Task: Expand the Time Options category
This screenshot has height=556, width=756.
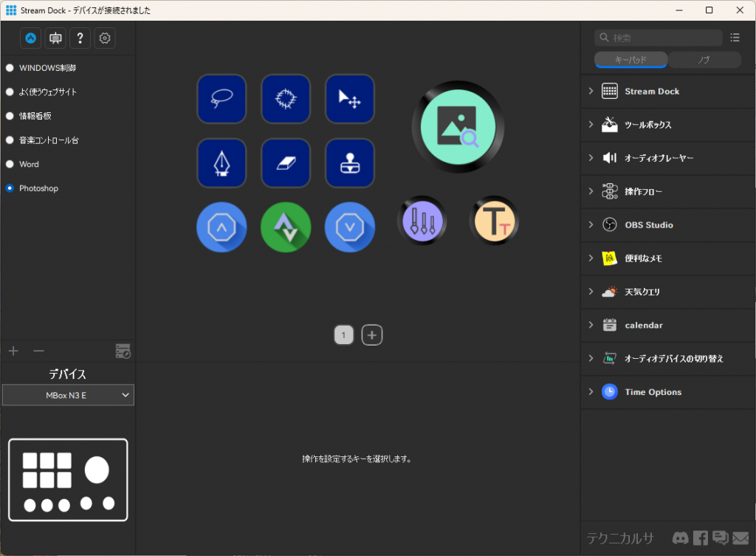Action: (x=667, y=392)
